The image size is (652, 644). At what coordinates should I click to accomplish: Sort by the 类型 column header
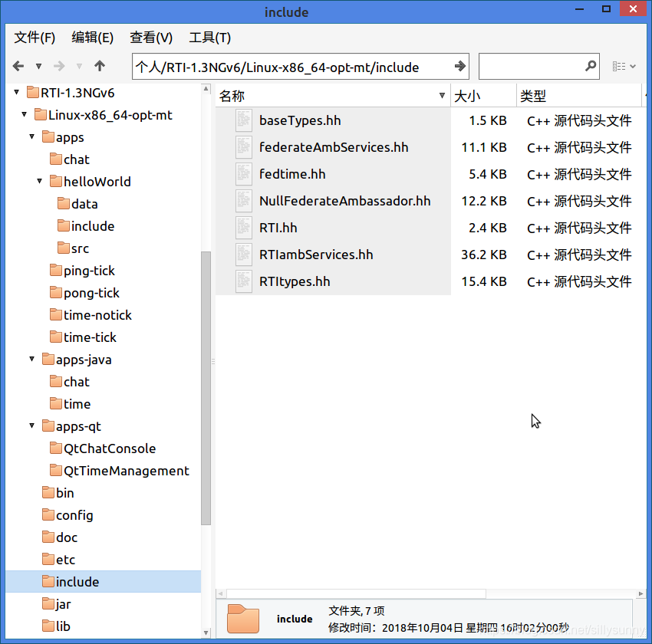click(579, 96)
